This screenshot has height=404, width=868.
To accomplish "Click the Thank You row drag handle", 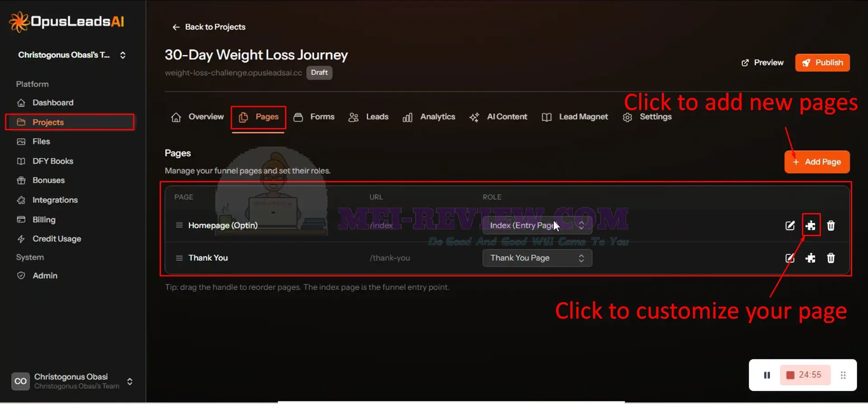I will point(179,258).
